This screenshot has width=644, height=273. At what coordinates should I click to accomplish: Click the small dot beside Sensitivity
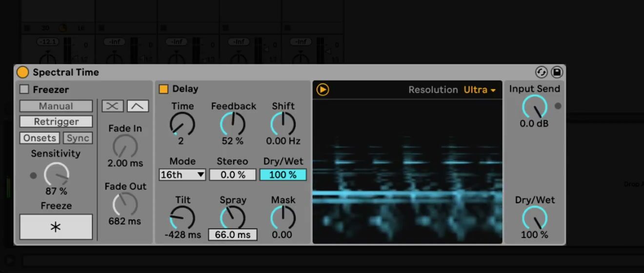tap(33, 175)
